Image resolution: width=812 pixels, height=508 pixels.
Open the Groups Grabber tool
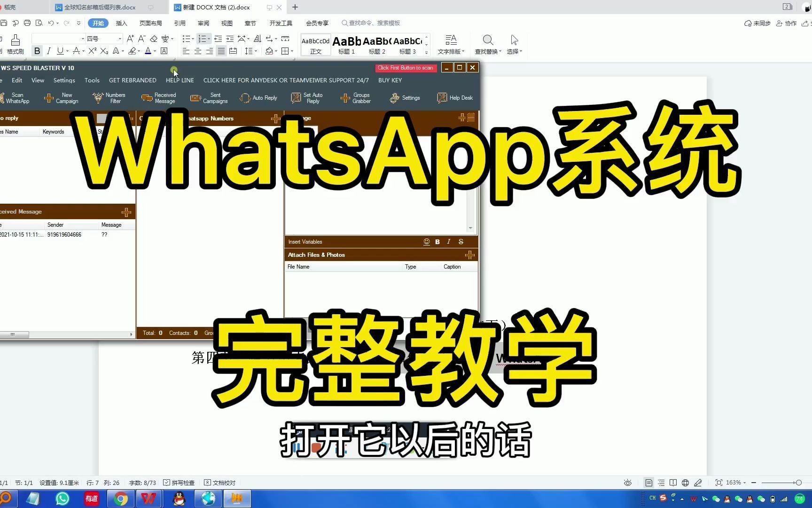click(356, 98)
